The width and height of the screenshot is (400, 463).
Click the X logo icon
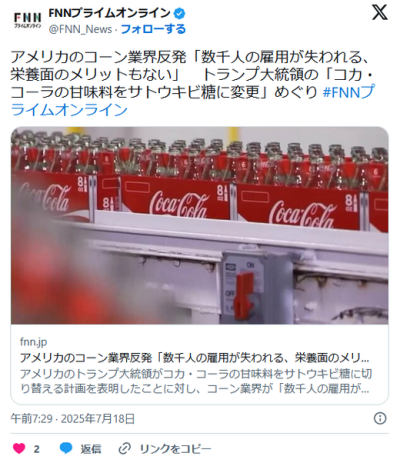(x=380, y=13)
